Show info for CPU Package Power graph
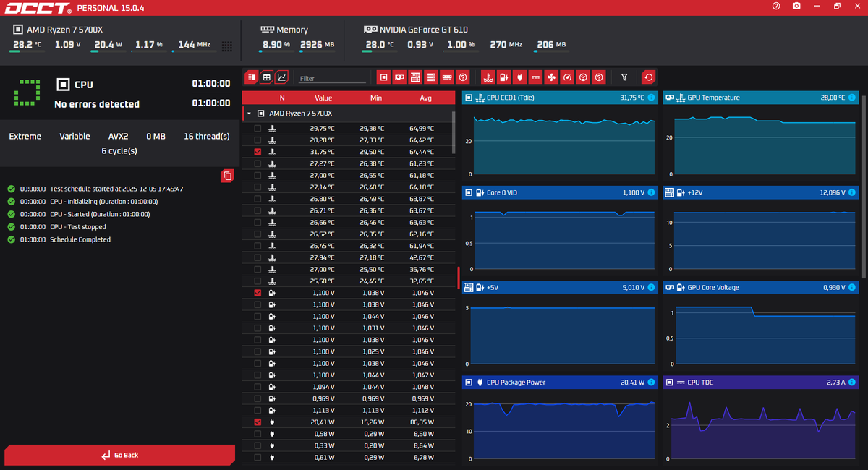This screenshot has width=868, height=470. (x=650, y=383)
